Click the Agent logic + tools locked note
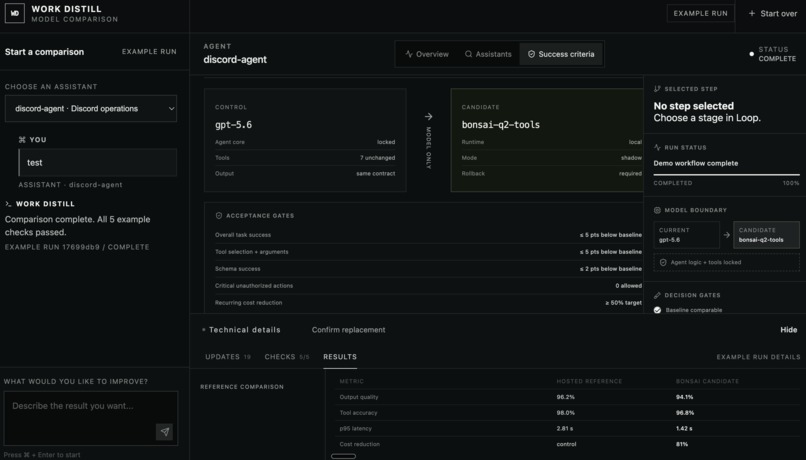The height and width of the screenshot is (460, 806). pos(726,263)
